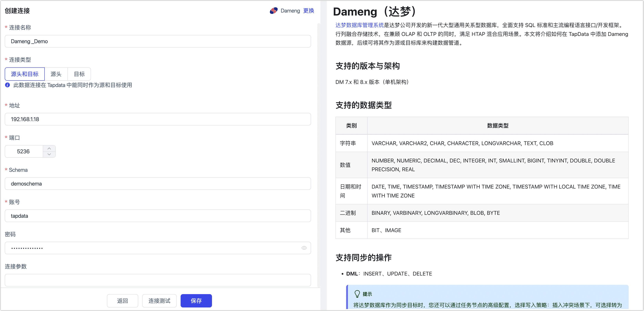Click the empty 连接参数 field

pos(157,280)
